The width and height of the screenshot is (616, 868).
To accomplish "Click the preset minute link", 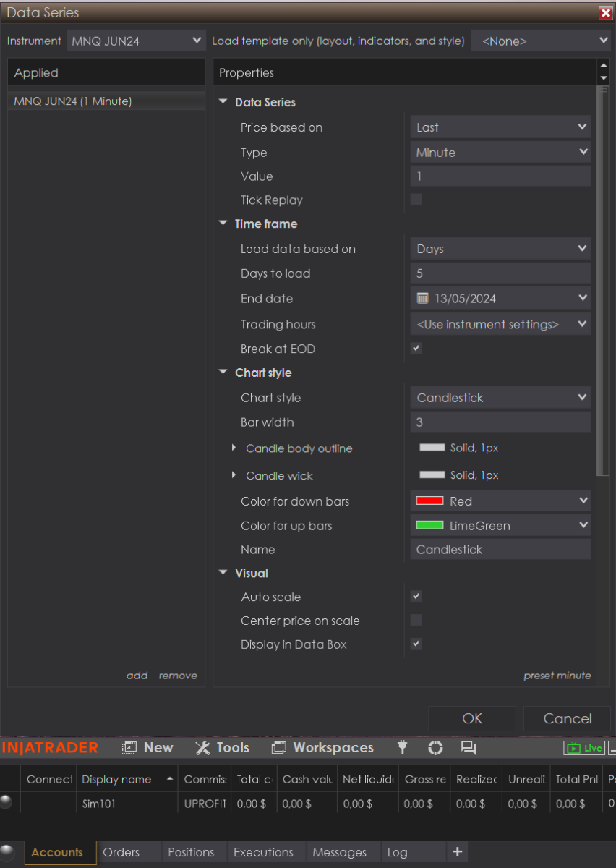I will (x=557, y=676).
